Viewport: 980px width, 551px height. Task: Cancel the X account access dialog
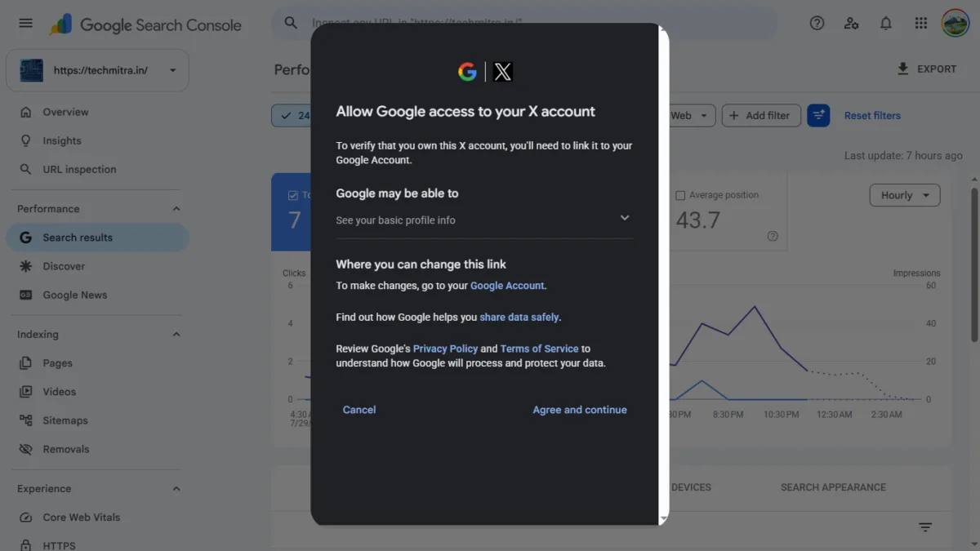pyautogui.click(x=359, y=410)
